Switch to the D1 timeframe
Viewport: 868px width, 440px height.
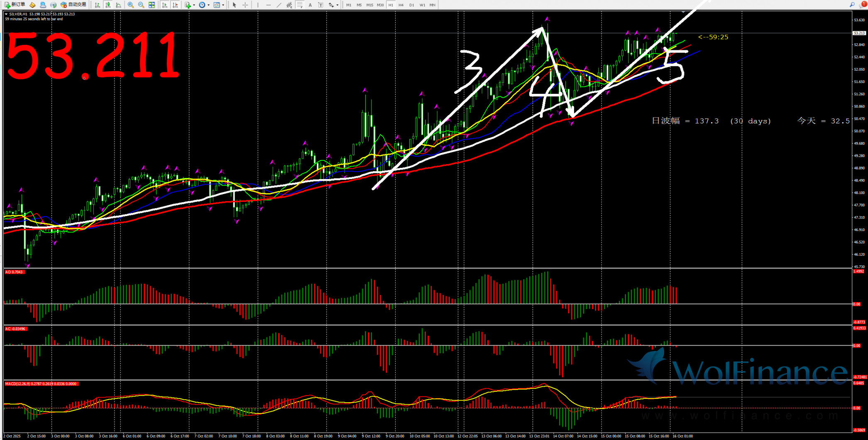[x=411, y=5]
